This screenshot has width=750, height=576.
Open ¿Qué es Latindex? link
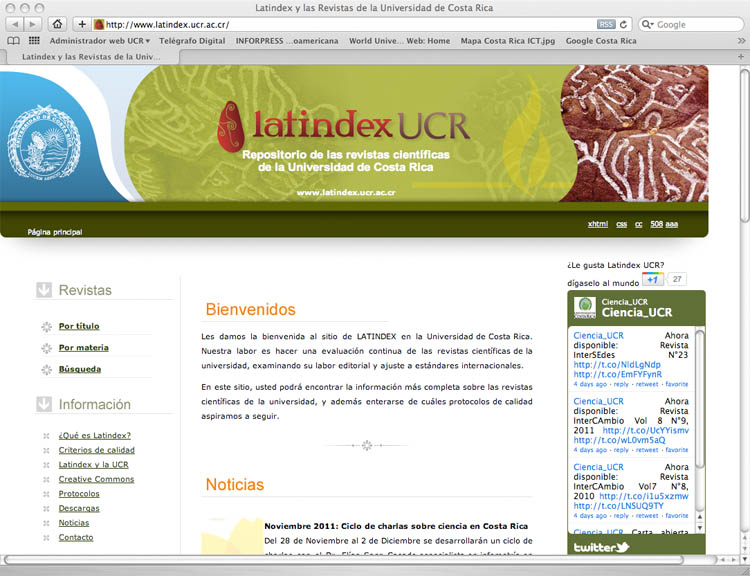pos(95,436)
